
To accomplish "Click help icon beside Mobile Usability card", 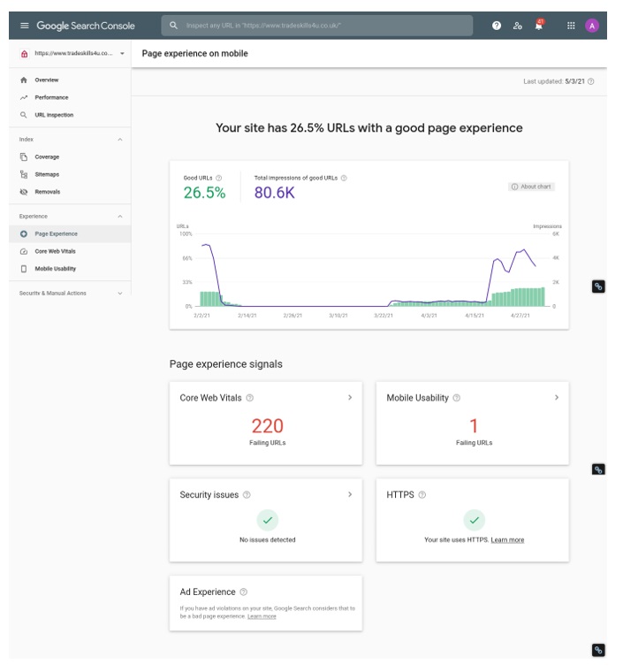I will [457, 398].
